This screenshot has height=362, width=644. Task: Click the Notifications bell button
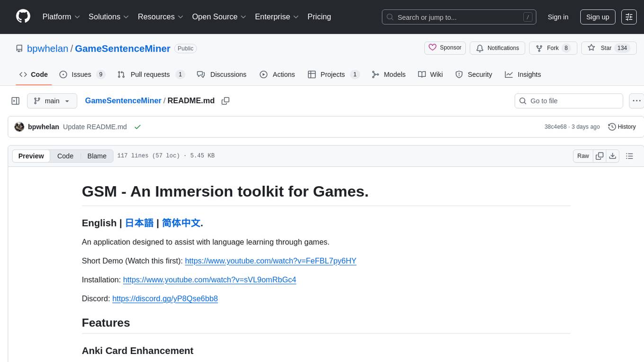pyautogui.click(x=497, y=48)
